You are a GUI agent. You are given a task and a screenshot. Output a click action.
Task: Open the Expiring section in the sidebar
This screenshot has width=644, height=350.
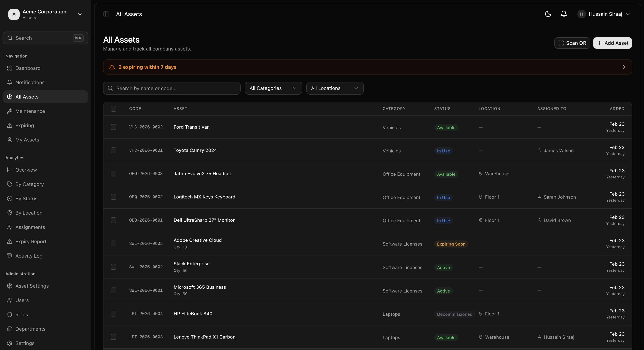(24, 125)
